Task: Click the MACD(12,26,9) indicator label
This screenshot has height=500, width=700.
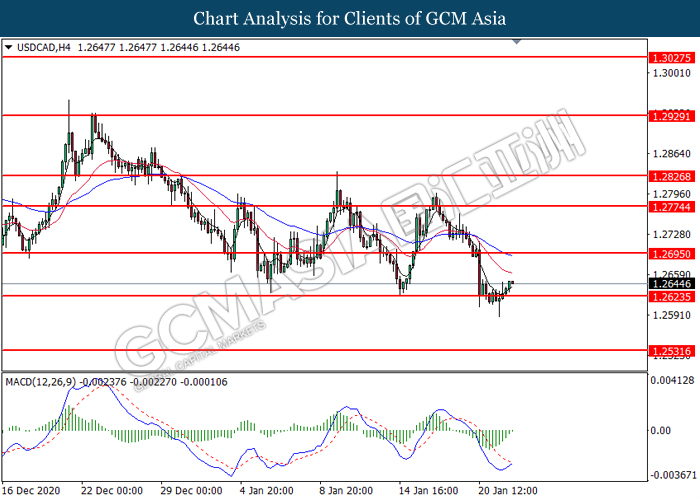Action: tap(40, 381)
